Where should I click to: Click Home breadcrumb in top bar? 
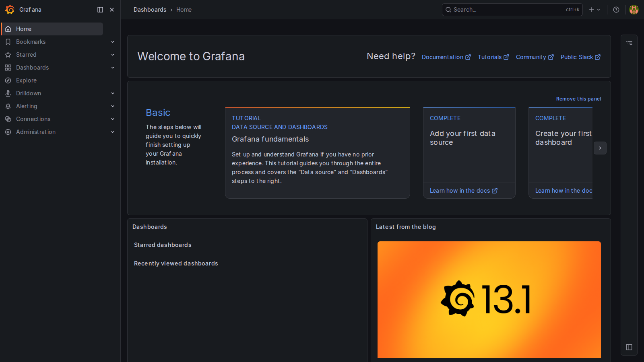[184, 10]
